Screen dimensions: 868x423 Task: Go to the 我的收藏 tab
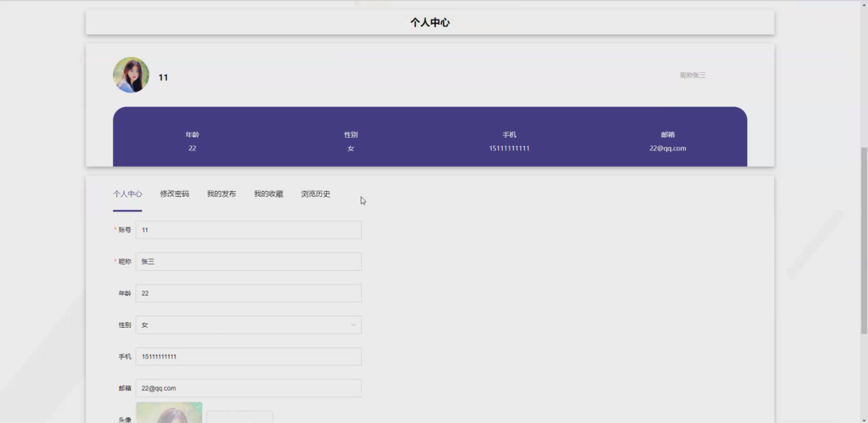pyautogui.click(x=268, y=194)
